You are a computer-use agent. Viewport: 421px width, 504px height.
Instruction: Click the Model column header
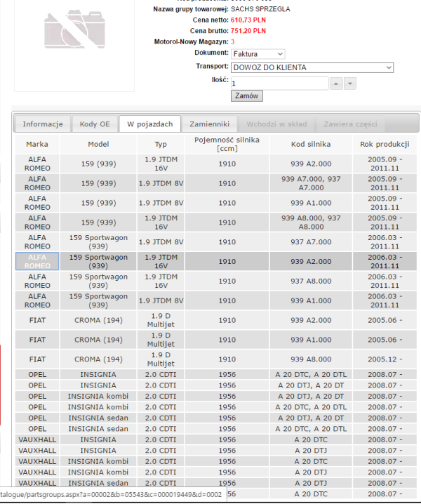[x=98, y=145]
